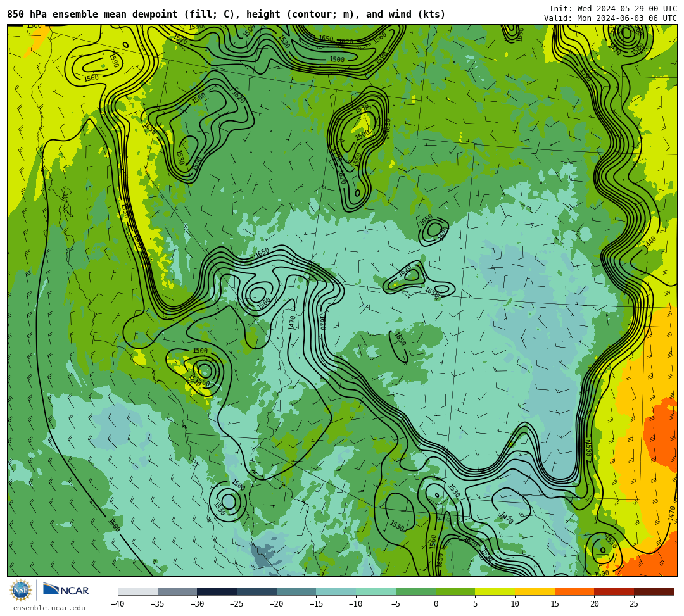Click the 15 to 20 orange swatch

pos(574,591)
